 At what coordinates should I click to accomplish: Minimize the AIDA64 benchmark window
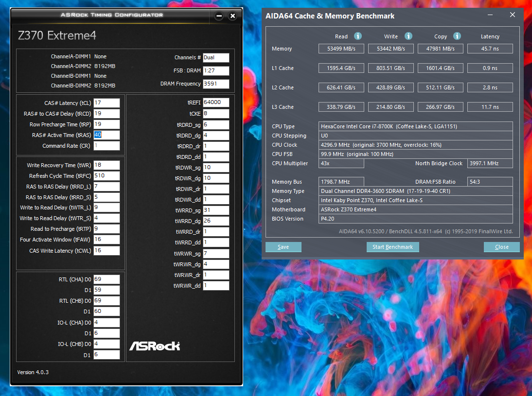click(490, 15)
